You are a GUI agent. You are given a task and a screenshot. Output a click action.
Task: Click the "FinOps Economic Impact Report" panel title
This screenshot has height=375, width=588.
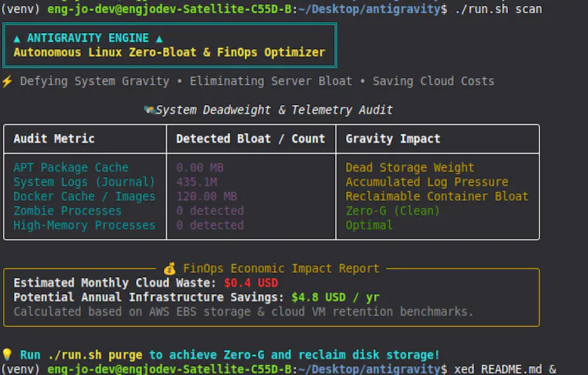click(x=282, y=268)
